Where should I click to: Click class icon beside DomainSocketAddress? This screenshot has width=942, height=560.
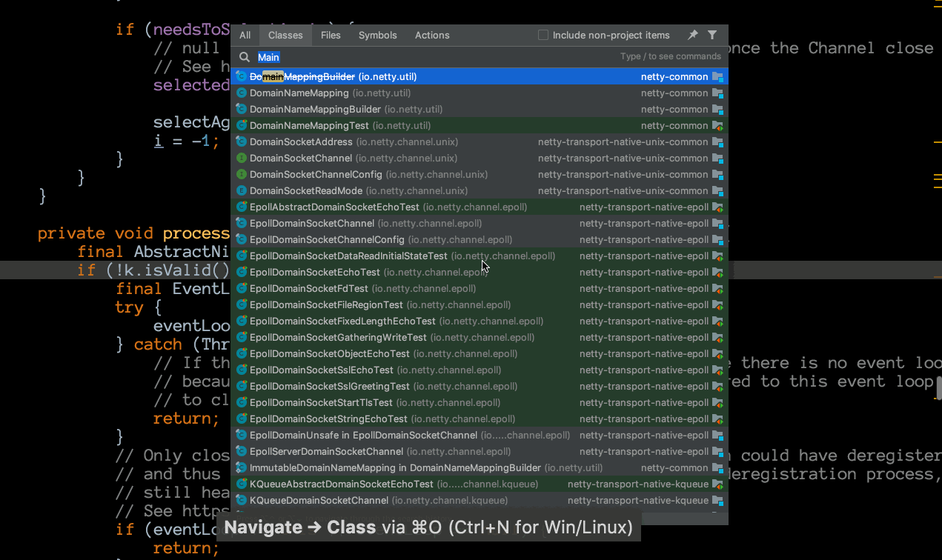pyautogui.click(x=241, y=141)
